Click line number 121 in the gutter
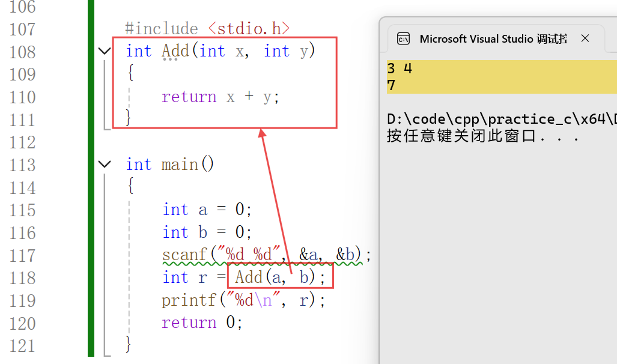Viewport: 617px width, 364px height. (x=22, y=346)
